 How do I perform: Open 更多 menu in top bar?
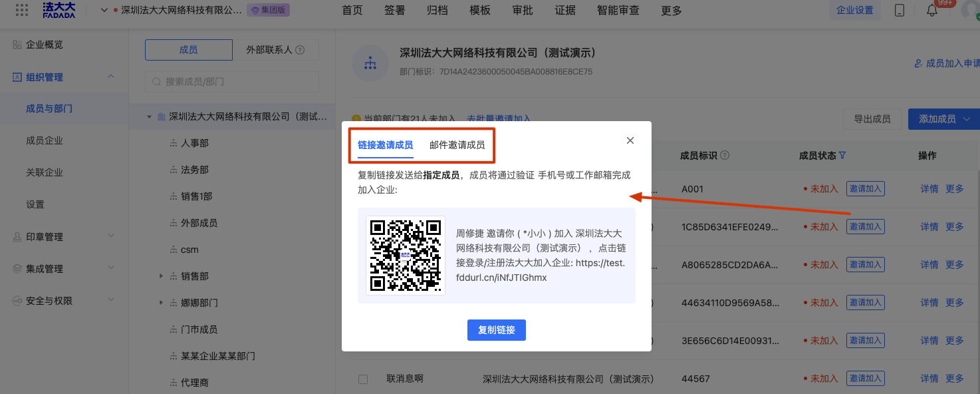[672, 10]
